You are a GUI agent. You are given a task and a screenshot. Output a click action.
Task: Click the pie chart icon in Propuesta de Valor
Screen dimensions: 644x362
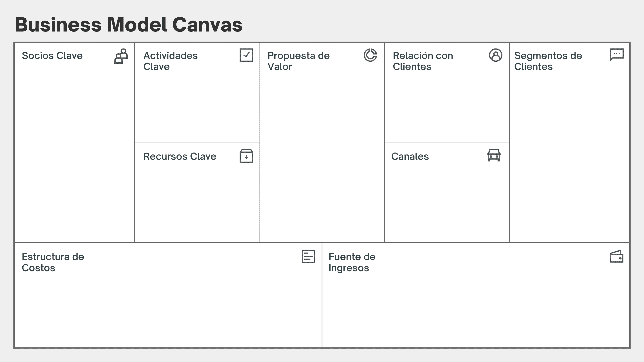point(370,55)
